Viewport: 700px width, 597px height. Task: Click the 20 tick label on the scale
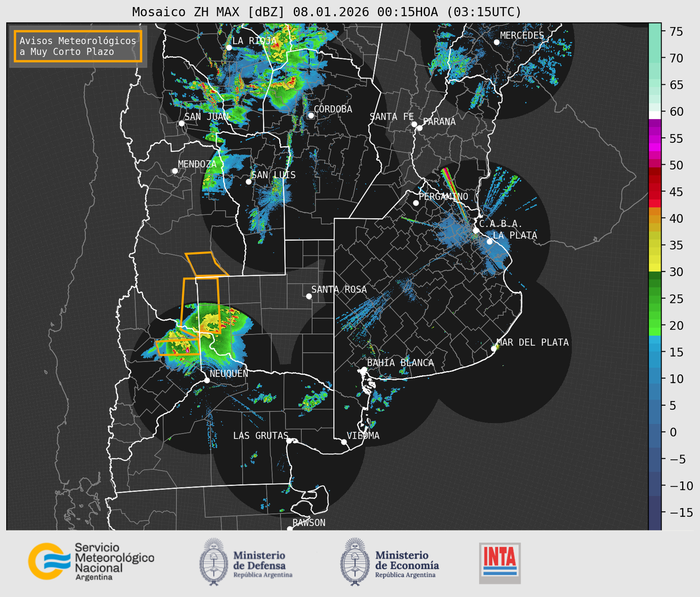(676, 325)
